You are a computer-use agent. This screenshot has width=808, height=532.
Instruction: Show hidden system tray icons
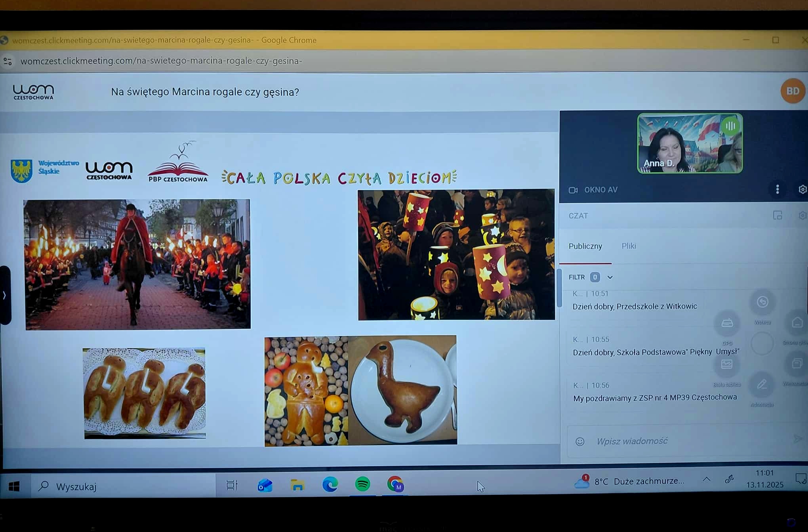706,480
